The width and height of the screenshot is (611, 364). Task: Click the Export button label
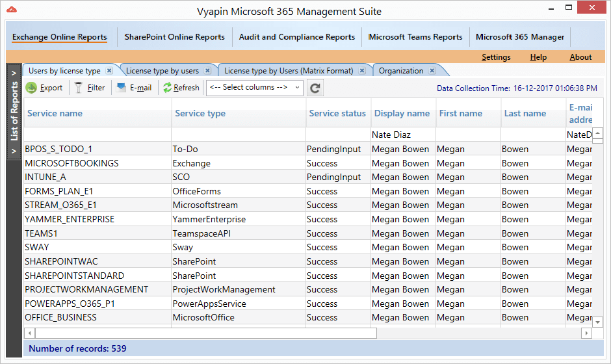[51, 88]
